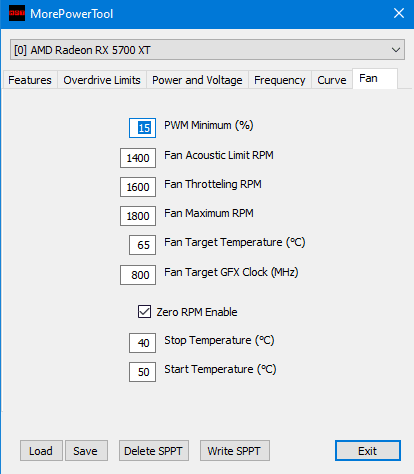Click the Load button

click(x=41, y=451)
